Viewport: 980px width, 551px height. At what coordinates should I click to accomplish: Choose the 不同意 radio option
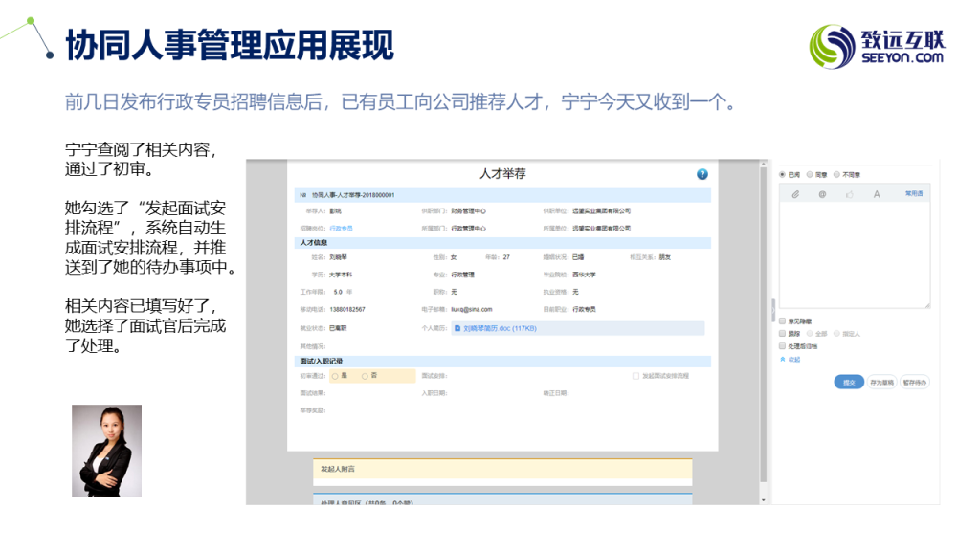tap(836, 175)
